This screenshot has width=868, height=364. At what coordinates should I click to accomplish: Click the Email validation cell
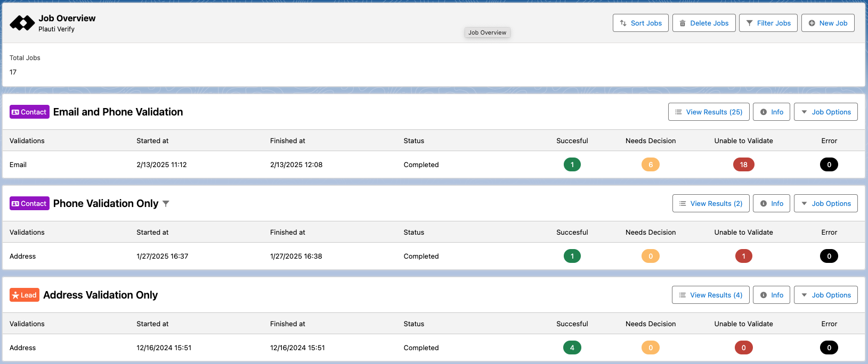[x=18, y=164]
